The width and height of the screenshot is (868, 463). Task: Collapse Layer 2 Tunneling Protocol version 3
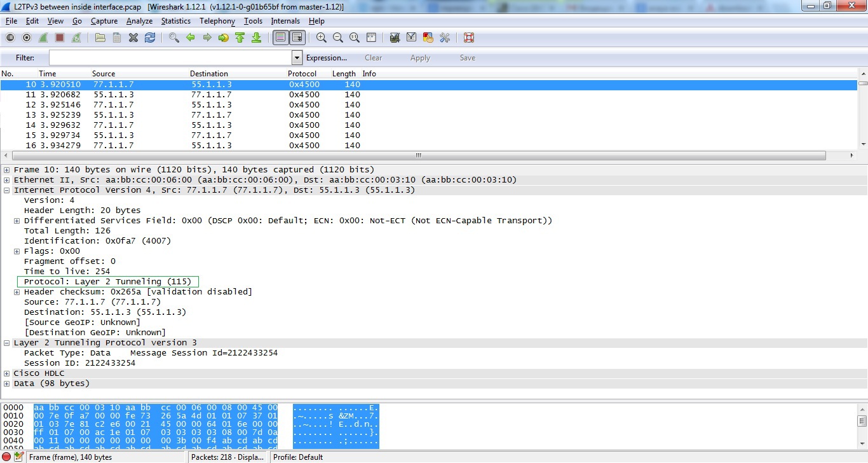point(7,343)
